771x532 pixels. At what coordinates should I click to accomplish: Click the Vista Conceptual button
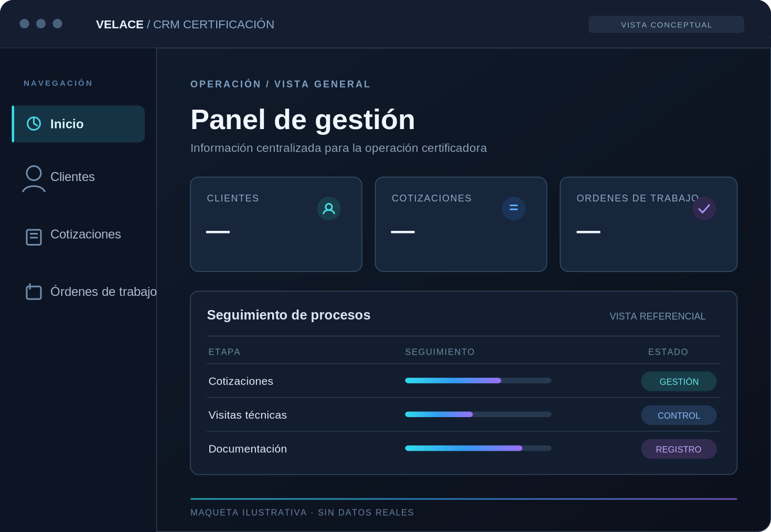666,25
